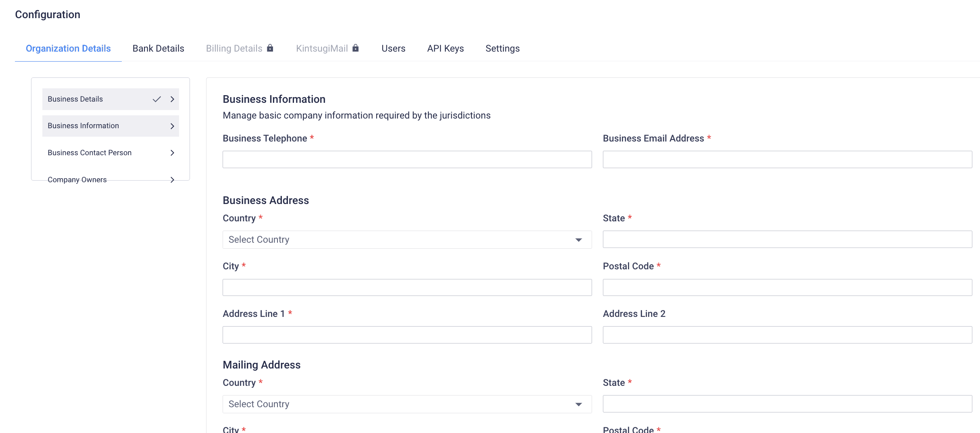Screen dimensions: 980x433
Task: Click the checkmark next to Business Details
Action: (156, 99)
